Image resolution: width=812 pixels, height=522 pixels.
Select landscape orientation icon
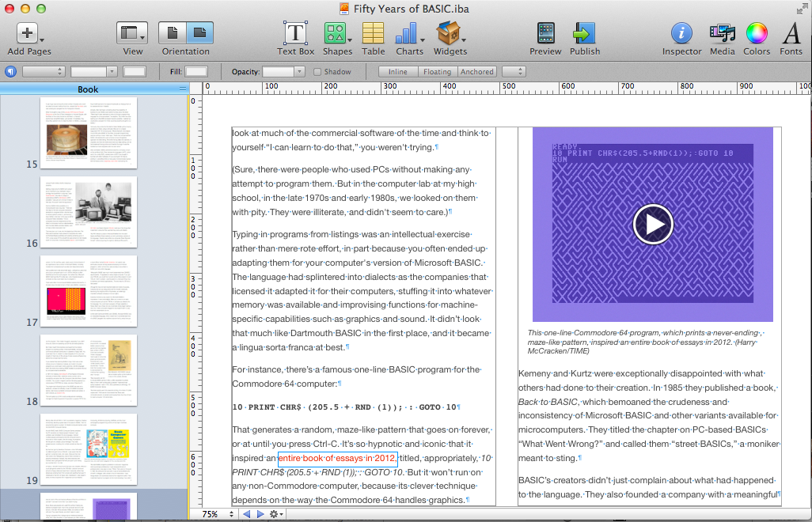tap(199, 34)
